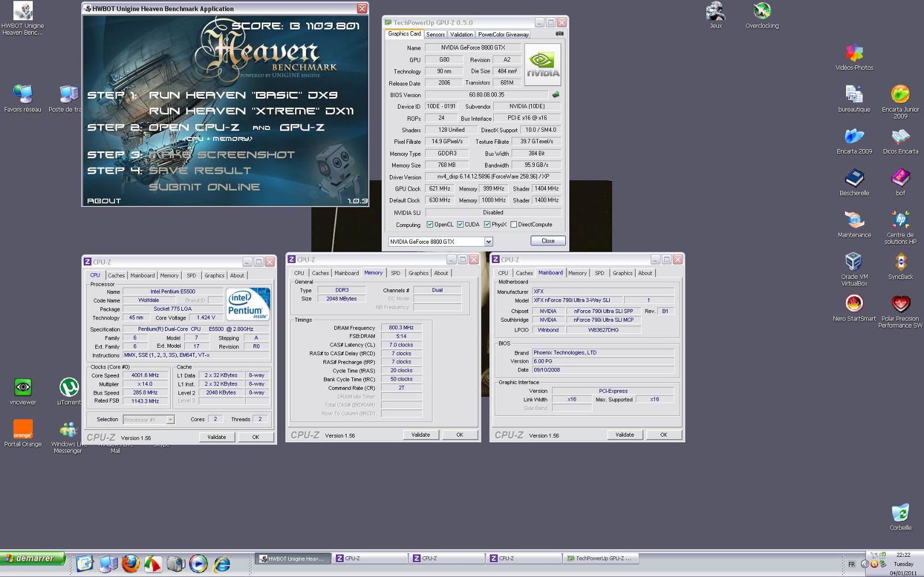The width and height of the screenshot is (924, 577).
Task: Click Model field XFX nForce 790i Ultra
Action: [576, 300]
